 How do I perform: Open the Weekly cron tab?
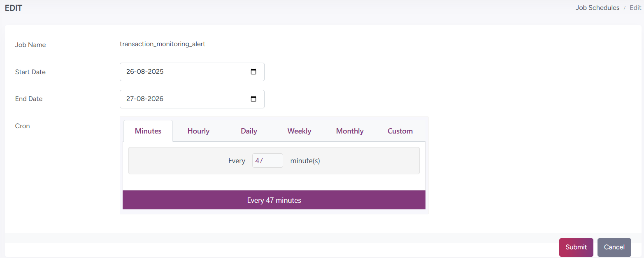tap(299, 131)
